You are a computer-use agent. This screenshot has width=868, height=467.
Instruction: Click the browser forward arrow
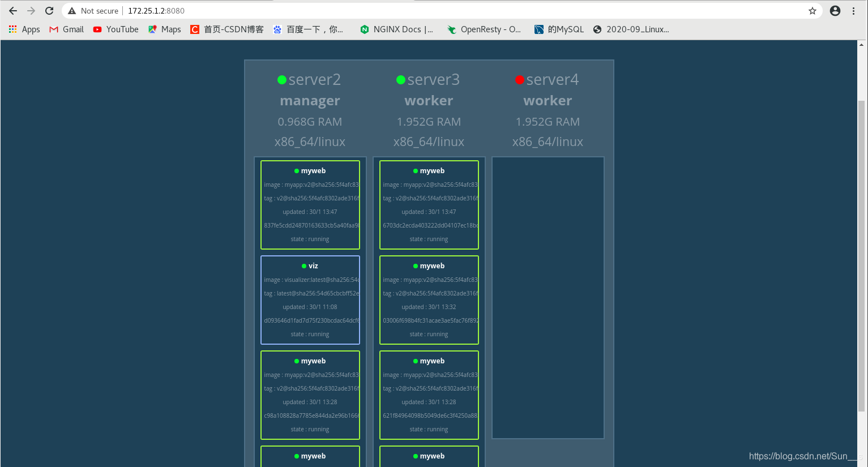coord(31,11)
